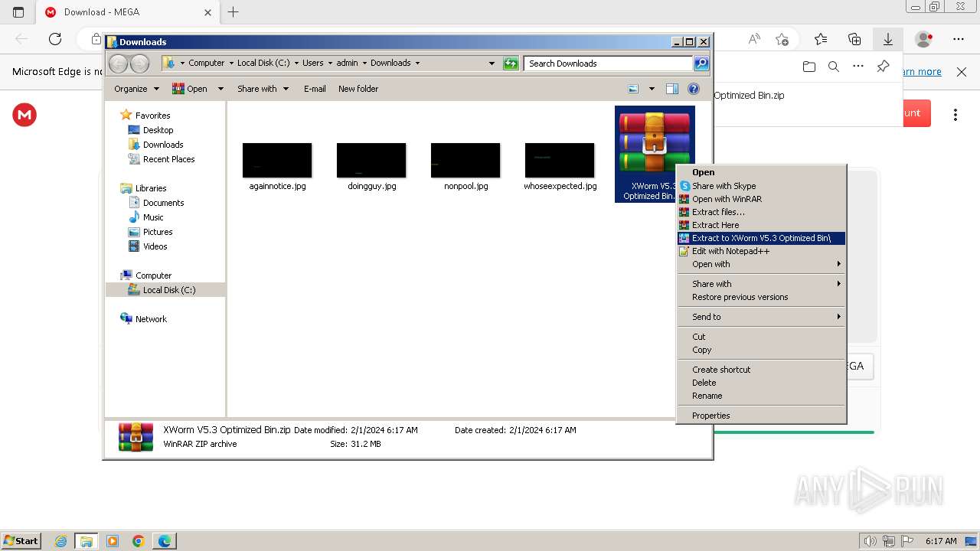Open the Documents library
980x551 pixels.
163,203
